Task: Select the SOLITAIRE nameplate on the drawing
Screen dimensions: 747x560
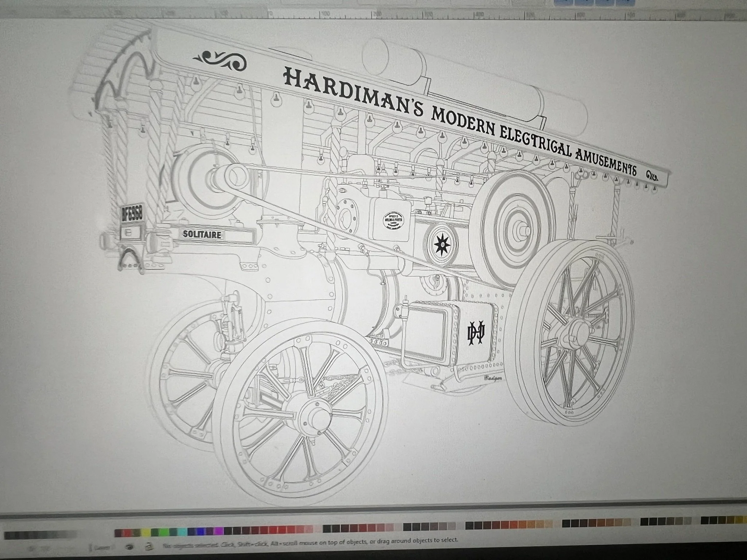Action: click(202, 234)
